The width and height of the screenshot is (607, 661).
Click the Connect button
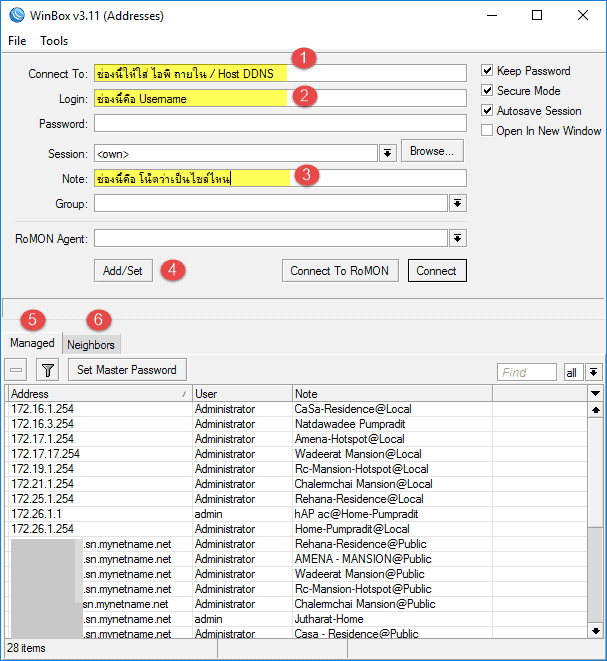pyautogui.click(x=437, y=271)
